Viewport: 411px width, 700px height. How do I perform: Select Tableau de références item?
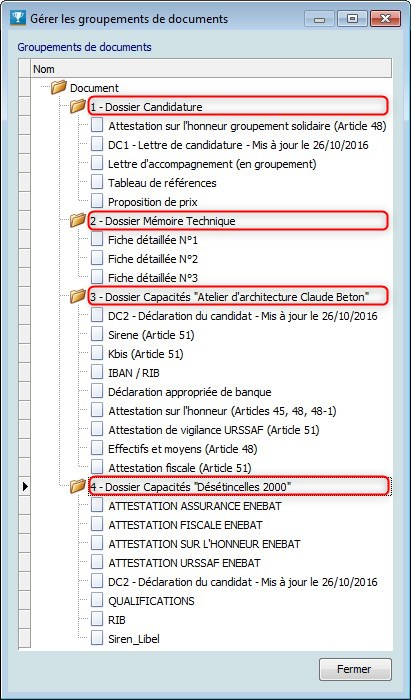162,183
